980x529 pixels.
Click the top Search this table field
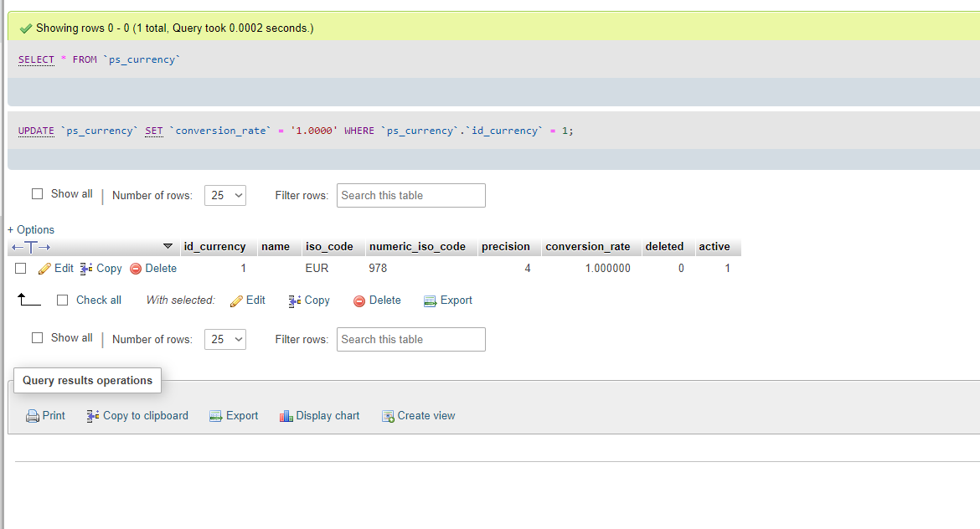[x=411, y=196]
